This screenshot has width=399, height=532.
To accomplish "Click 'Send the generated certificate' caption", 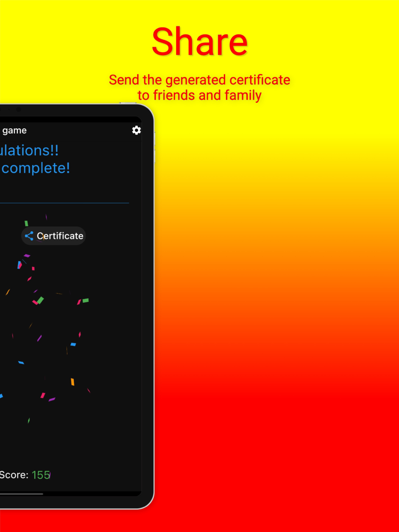I will 199,80.
